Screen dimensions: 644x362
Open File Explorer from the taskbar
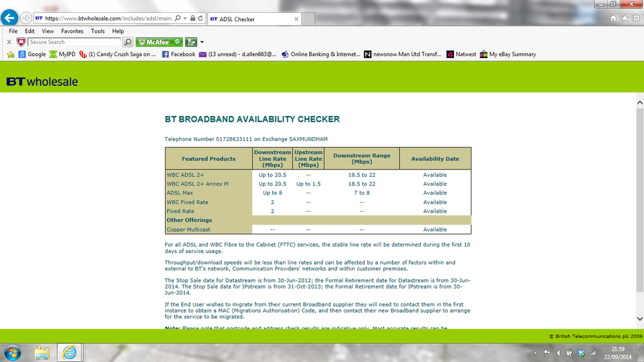[42, 353]
